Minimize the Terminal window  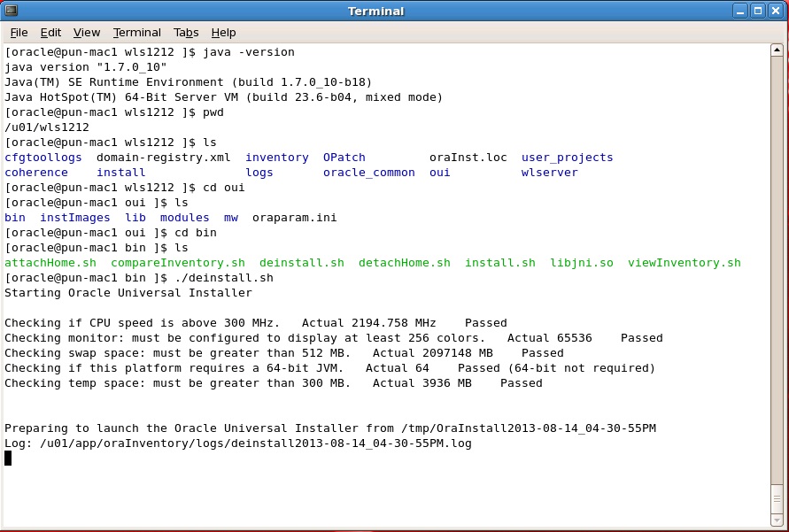(739, 11)
